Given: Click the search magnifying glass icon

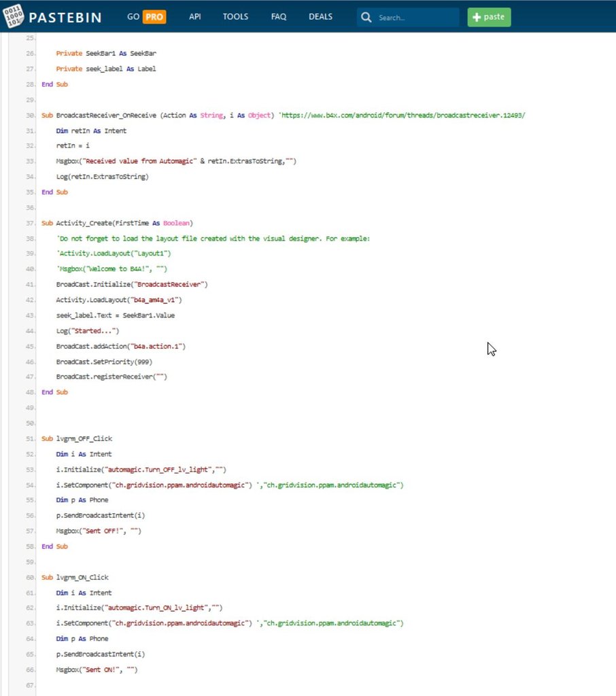Looking at the screenshot, I should pos(366,17).
